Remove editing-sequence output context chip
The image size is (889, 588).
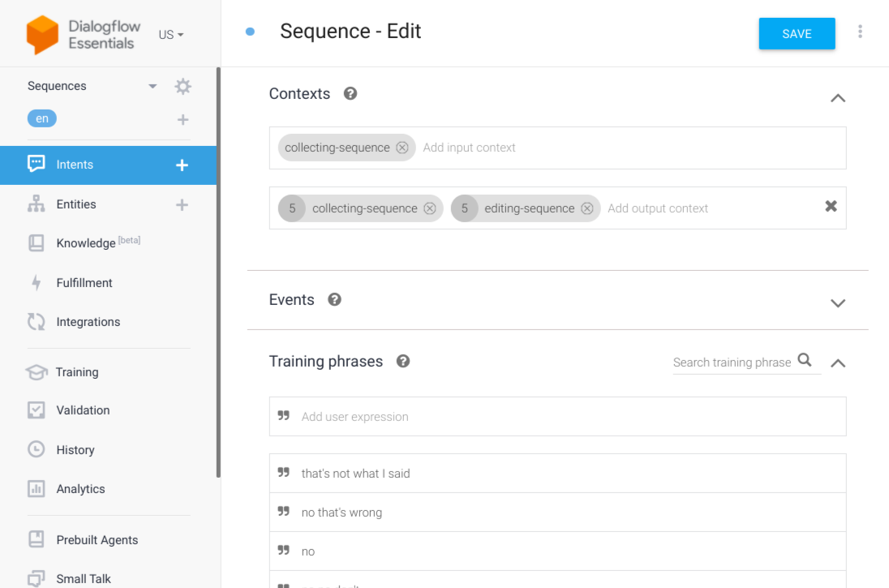[587, 208]
